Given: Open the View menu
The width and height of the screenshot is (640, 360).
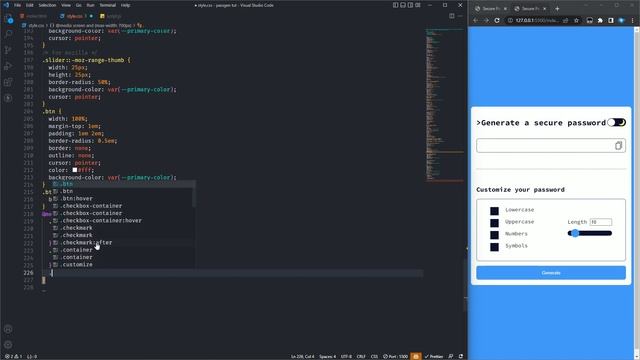Looking at the screenshot, I should [x=66, y=5].
